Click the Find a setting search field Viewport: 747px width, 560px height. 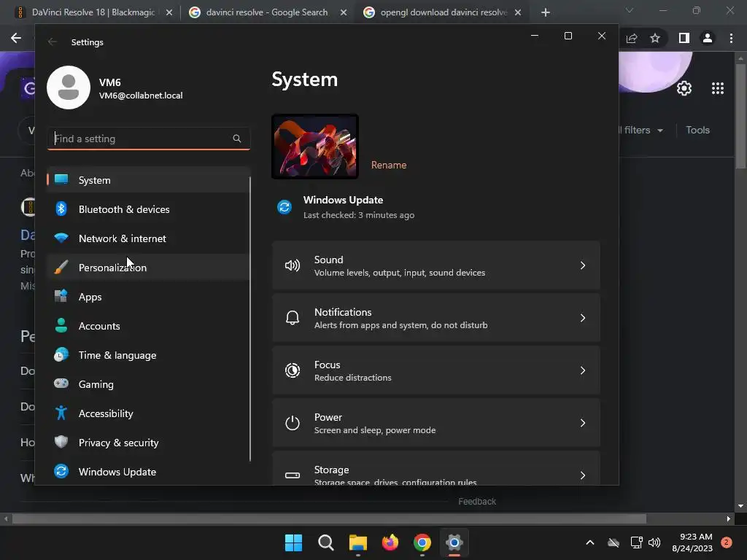tap(148, 139)
